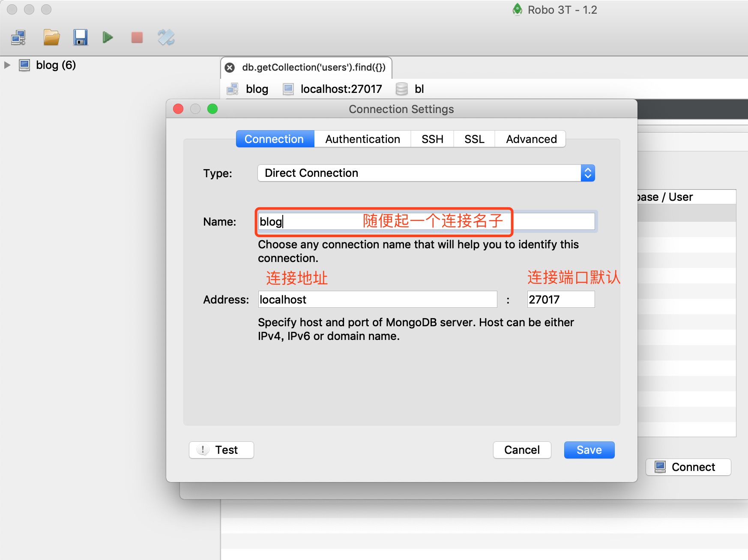This screenshot has height=560, width=748.
Task: Open the Type Direct Connection dropdown
Action: coord(426,173)
